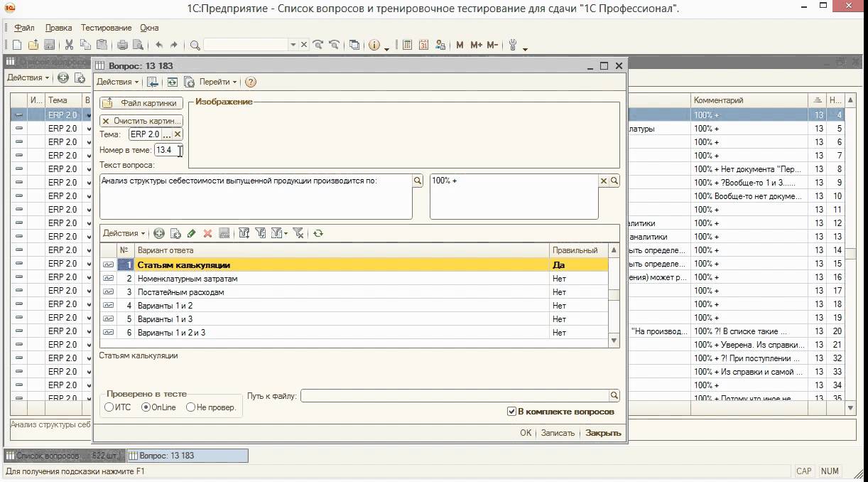This screenshot has width=868, height=482.
Task: Click the M- memory subtract button
Action: click(x=492, y=45)
